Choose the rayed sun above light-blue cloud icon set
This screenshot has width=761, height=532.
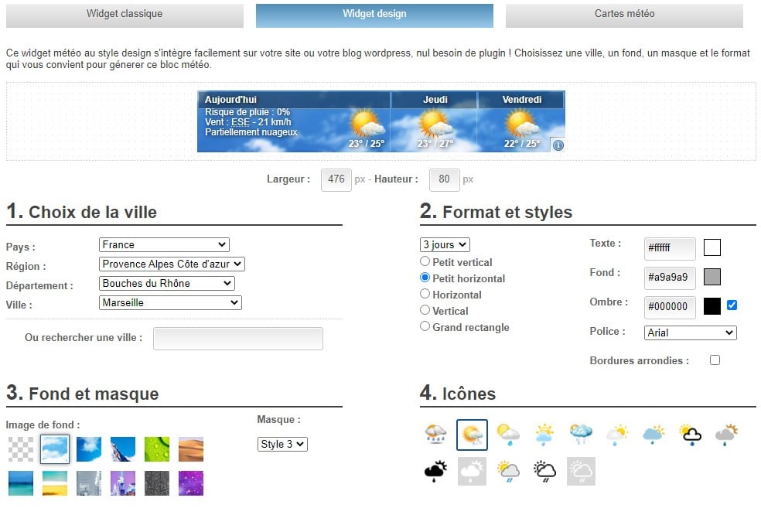[544, 435]
